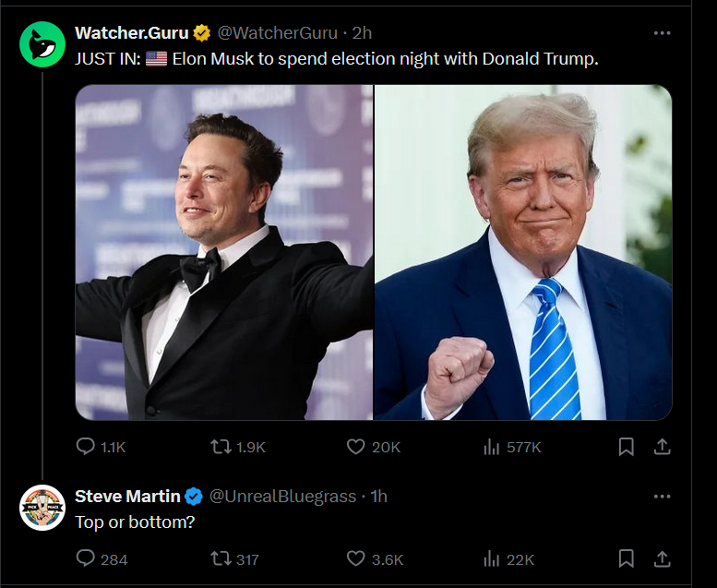View analytics showing 577K views

(512, 447)
